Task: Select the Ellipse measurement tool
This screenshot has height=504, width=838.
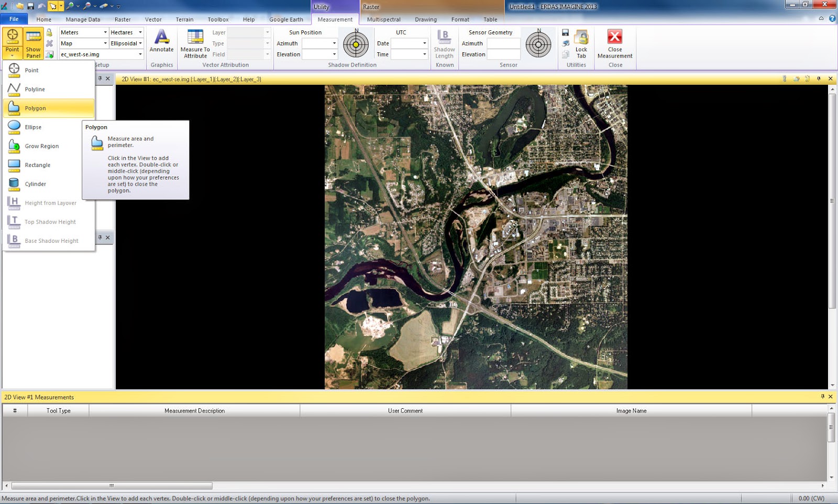Action: click(x=32, y=127)
